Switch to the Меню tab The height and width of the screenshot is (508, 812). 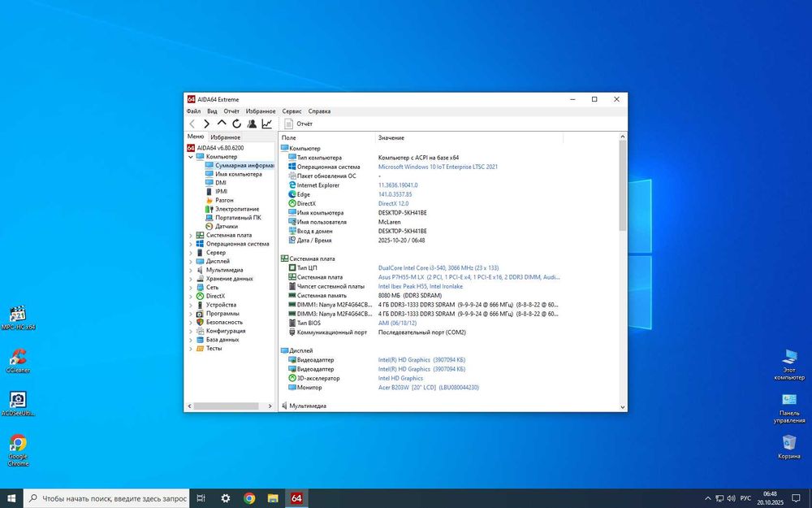click(195, 137)
